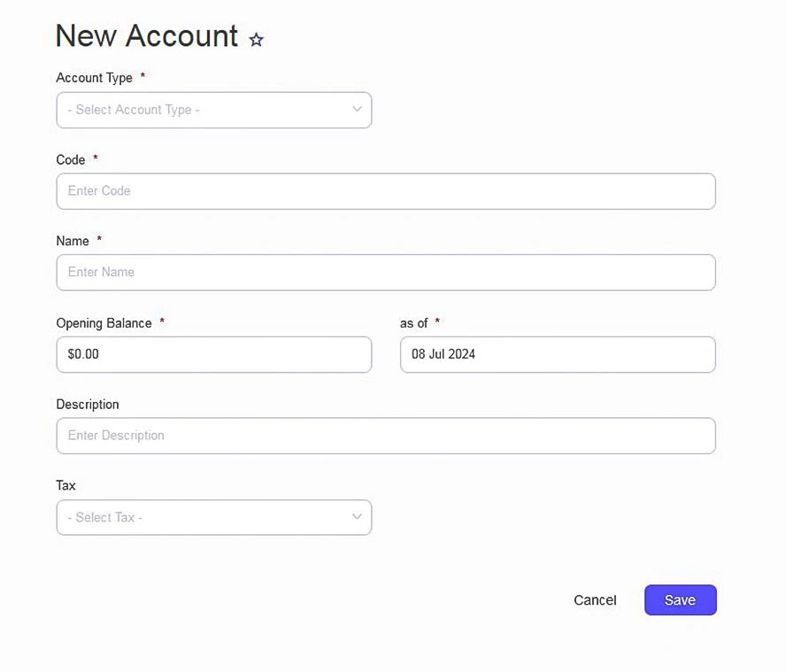Click the New Account page heading
The height and width of the screenshot is (672, 786).
[147, 36]
